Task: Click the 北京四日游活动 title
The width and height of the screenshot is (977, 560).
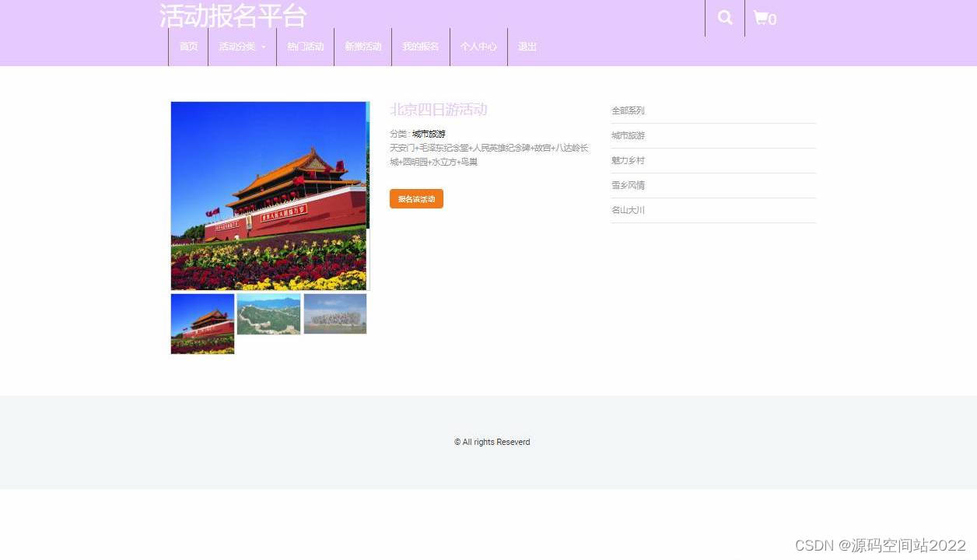Action: (x=438, y=110)
